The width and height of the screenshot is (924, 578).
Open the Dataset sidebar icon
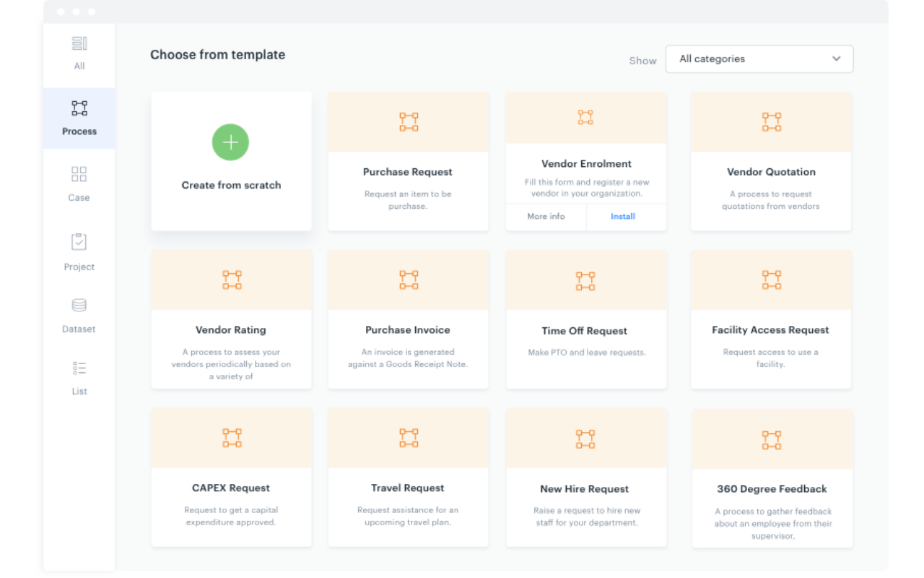coord(79,304)
